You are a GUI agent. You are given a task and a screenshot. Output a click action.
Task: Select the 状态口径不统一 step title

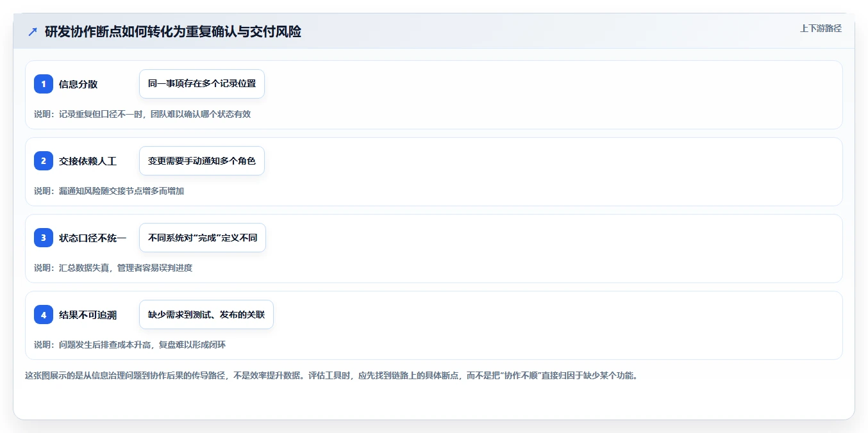click(x=93, y=238)
